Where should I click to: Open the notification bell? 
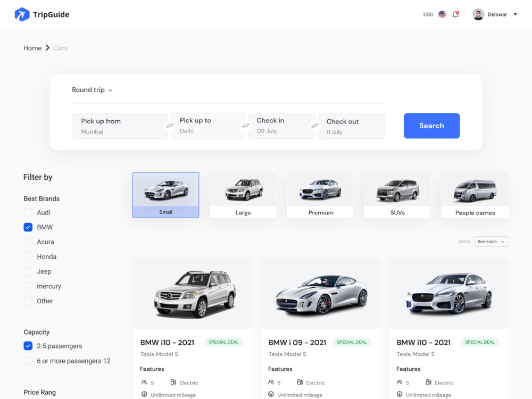(455, 14)
